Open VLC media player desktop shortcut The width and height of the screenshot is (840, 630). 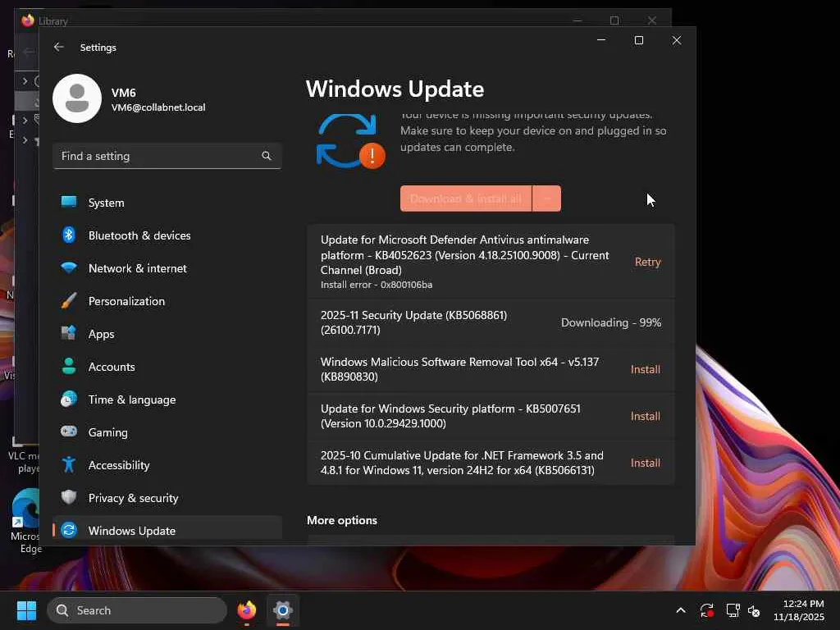pyautogui.click(x=25, y=455)
